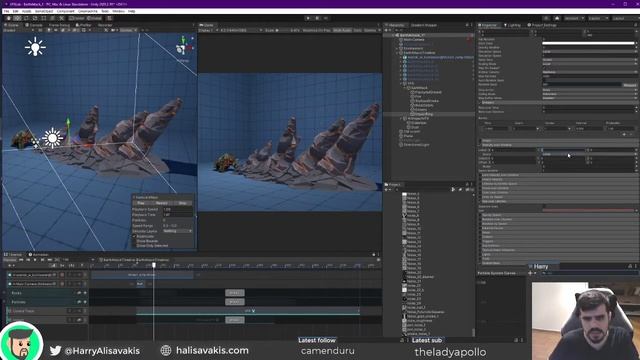
Task: Switch to the Project Settings tab
Action: click(x=542, y=25)
